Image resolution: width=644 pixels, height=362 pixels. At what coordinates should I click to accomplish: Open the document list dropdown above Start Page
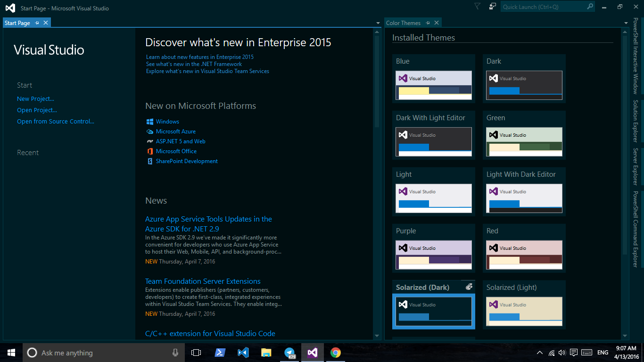378,23
